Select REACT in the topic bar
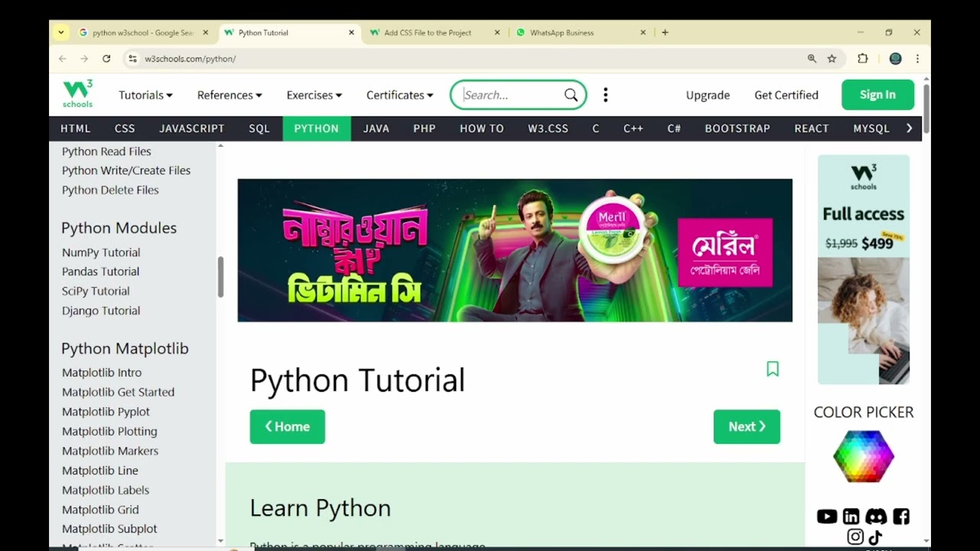The width and height of the screenshot is (980, 551). point(812,129)
